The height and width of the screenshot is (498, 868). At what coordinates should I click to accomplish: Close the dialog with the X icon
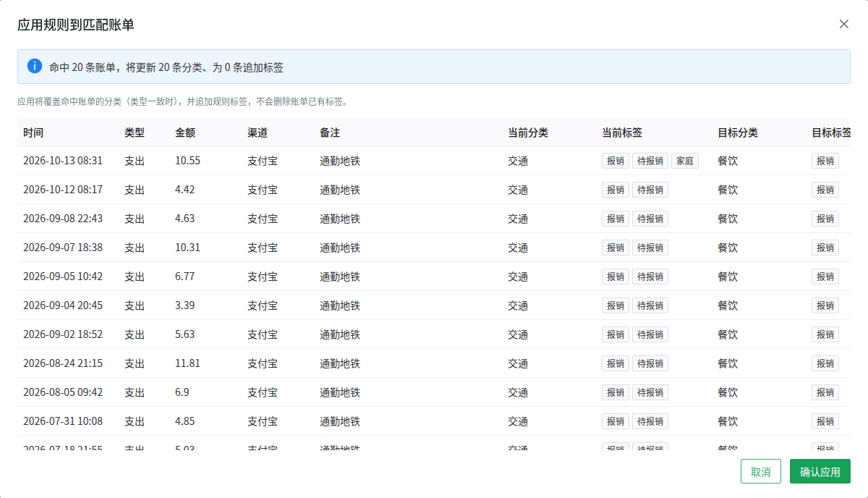[x=843, y=24]
